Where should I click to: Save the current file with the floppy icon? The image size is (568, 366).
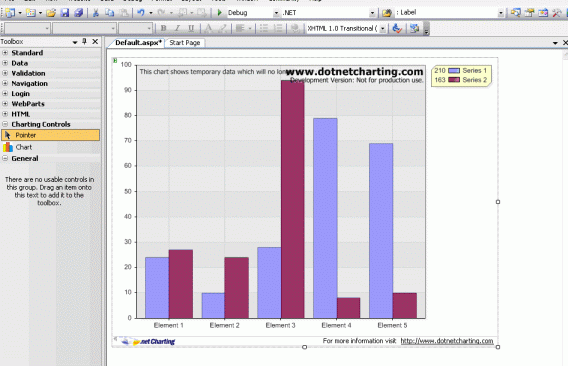click(x=65, y=13)
